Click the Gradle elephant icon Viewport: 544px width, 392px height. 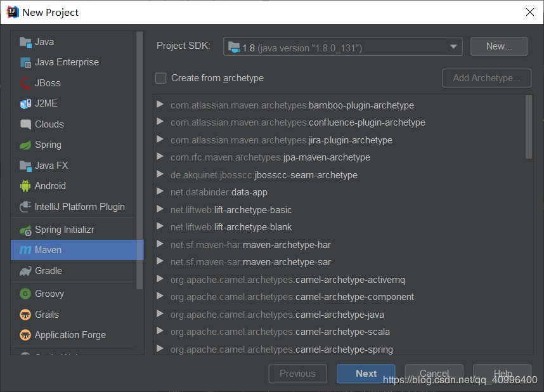point(25,271)
